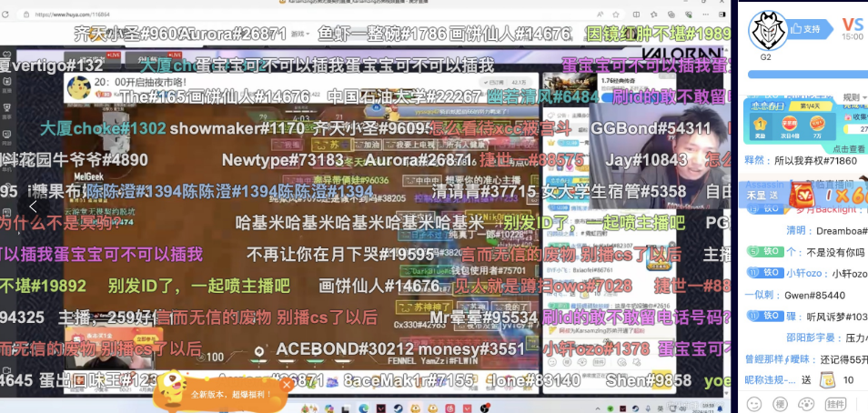
Task: Add page to favorites star icon
Action: pos(616,15)
